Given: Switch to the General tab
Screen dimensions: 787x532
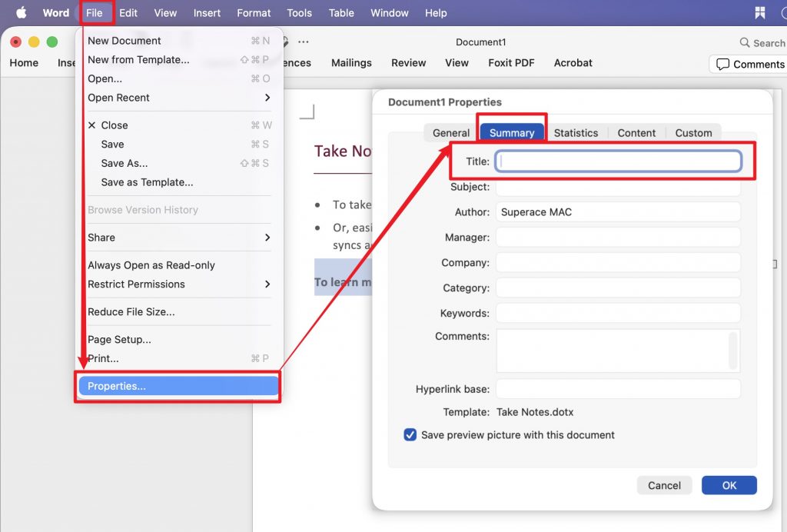Looking at the screenshot, I should [450, 133].
